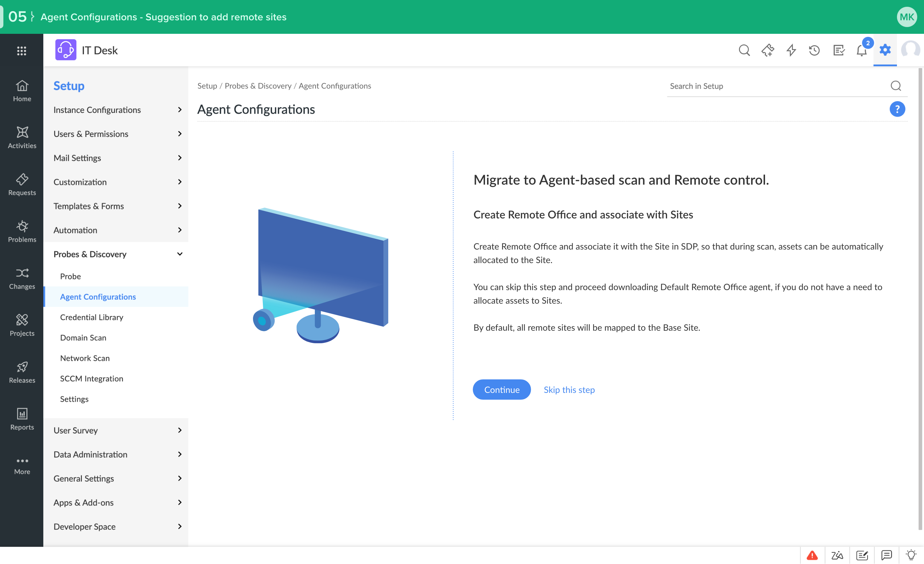The height and width of the screenshot is (564, 924).
Task: Open notifications bell with badge
Action: [862, 49]
